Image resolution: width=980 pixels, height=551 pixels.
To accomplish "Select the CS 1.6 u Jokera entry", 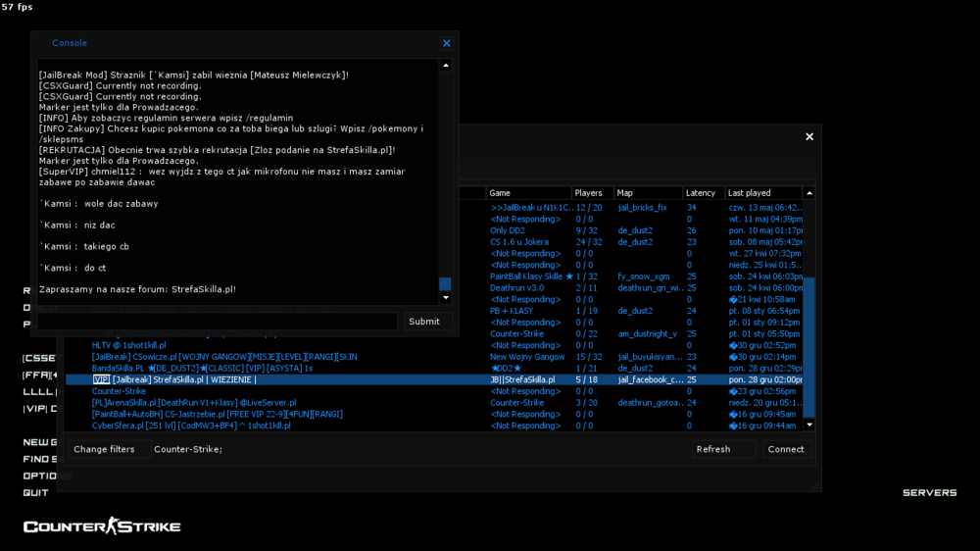I will [x=519, y=242].
